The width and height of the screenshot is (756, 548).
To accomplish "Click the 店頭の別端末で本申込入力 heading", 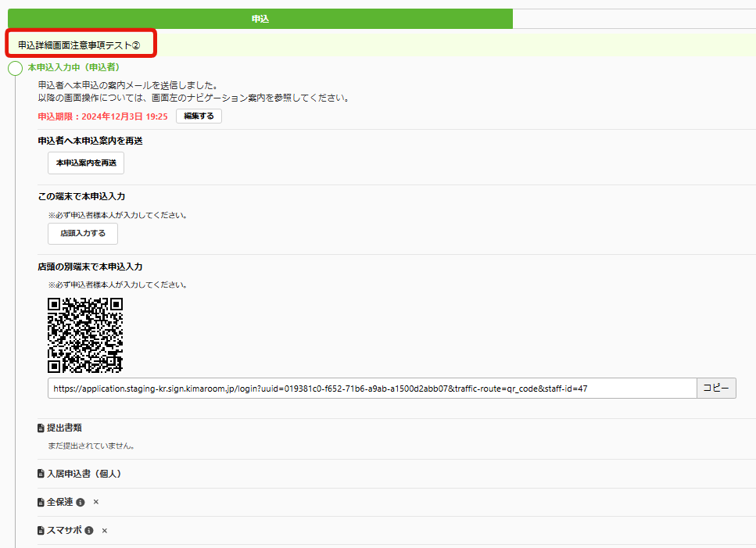I will (x=90, y=267).
